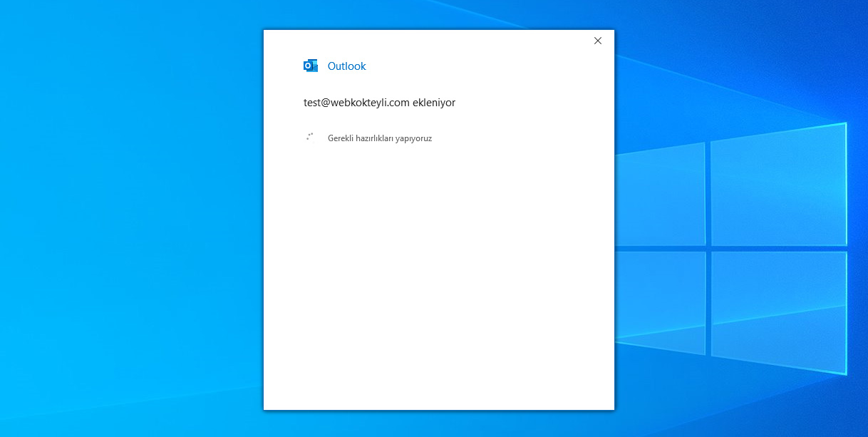Click the 'Gerekli hazırlıkları yapıyoruz' status text
Screen dimensions: 868x437
tap(380, 138)
